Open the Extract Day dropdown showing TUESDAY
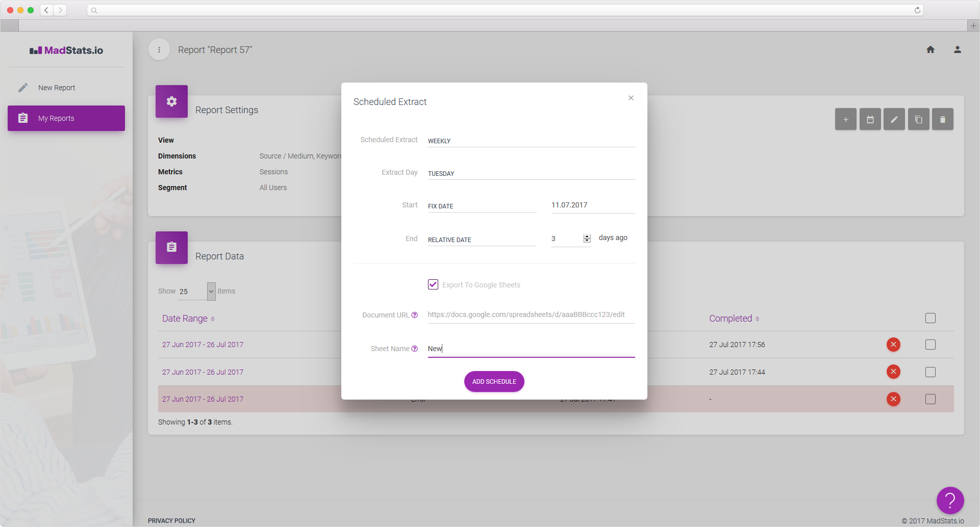 click(531, 173)
